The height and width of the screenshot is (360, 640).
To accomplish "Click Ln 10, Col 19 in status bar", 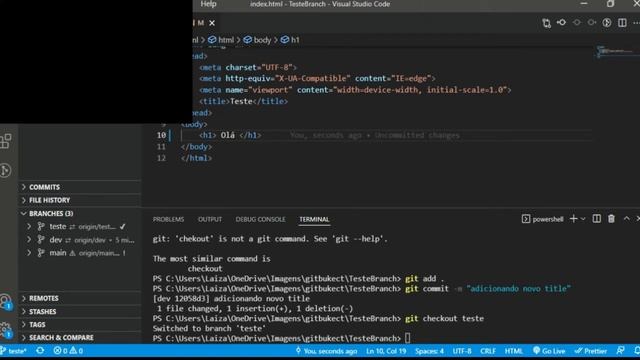I will point(386,351).
